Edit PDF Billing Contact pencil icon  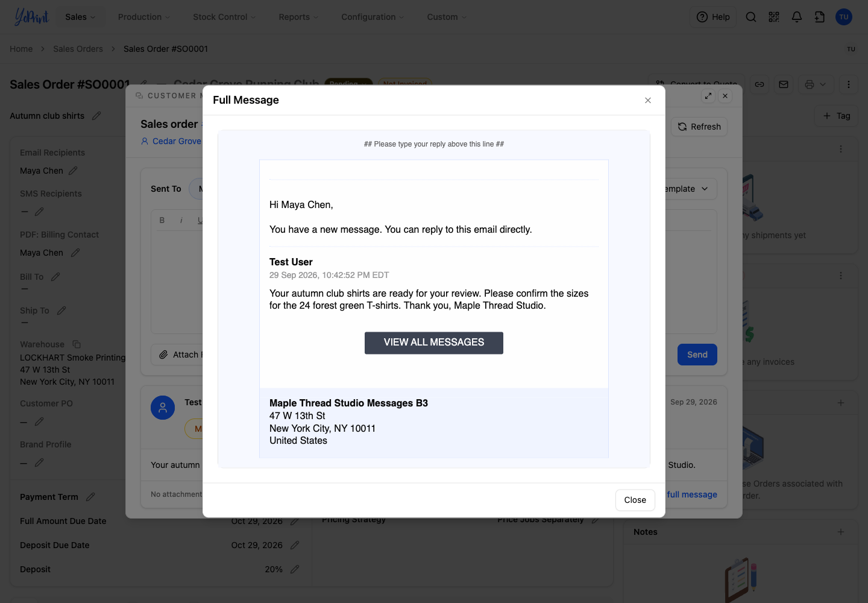point(75,253)
